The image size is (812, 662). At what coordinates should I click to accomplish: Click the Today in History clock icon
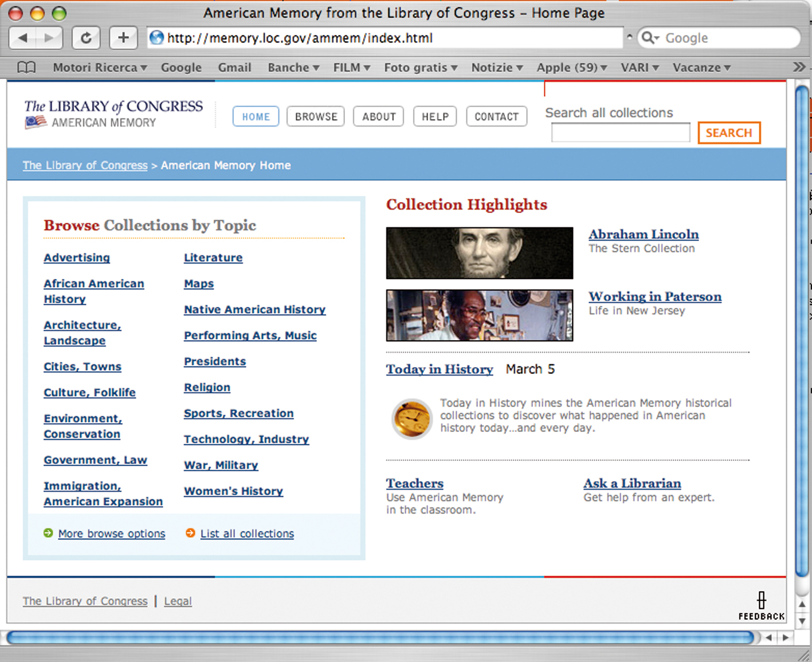411,419
